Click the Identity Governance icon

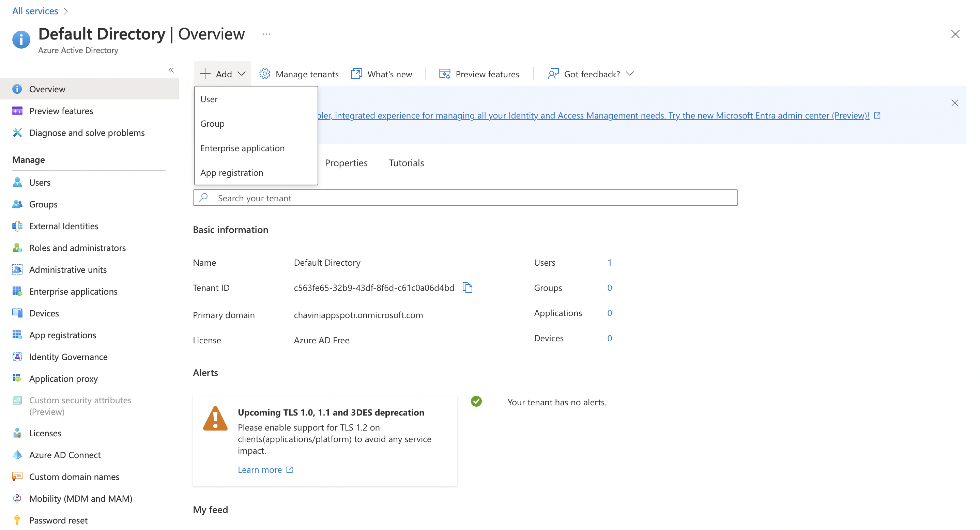(x=17, y=357)
